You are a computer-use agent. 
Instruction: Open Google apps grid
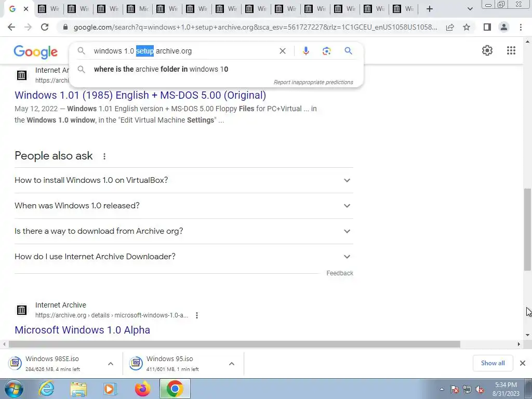511,50
